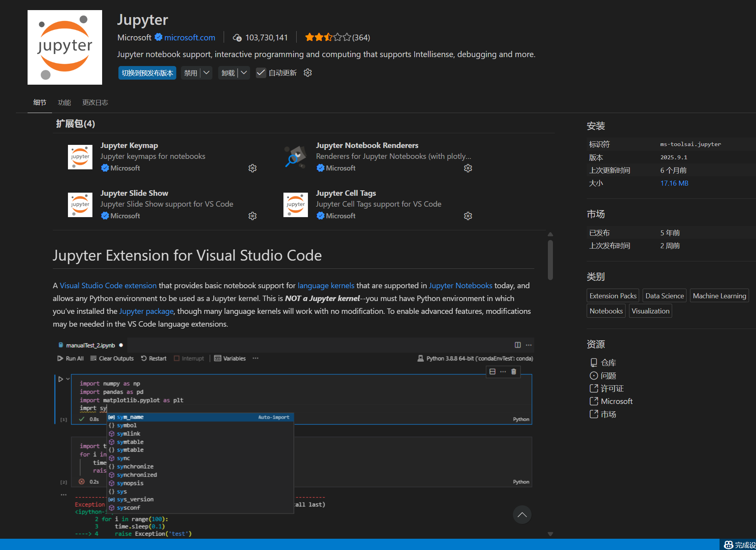Select the Machine Learning category tag
Viewport: 756px width, 550px height.
[x=720, y=296]
